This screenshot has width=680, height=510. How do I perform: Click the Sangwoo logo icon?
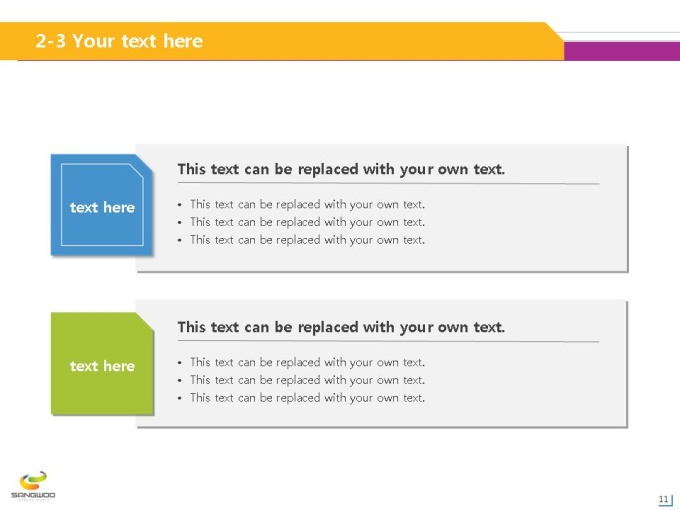(x=33, y=481)
